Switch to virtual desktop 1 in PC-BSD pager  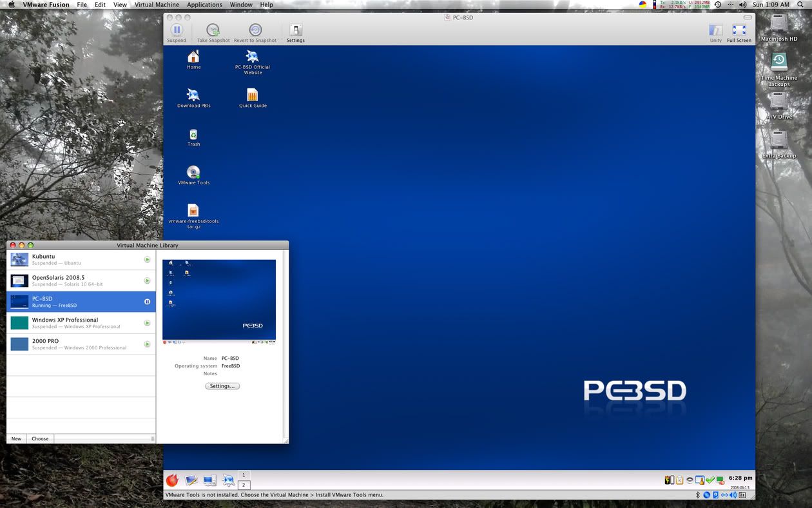point(244,475)
